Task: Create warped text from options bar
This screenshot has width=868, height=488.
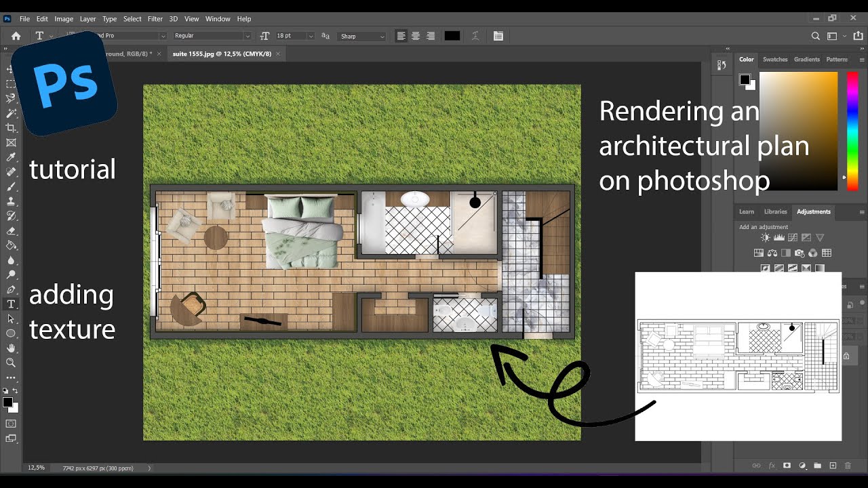Action: point(475,36)
